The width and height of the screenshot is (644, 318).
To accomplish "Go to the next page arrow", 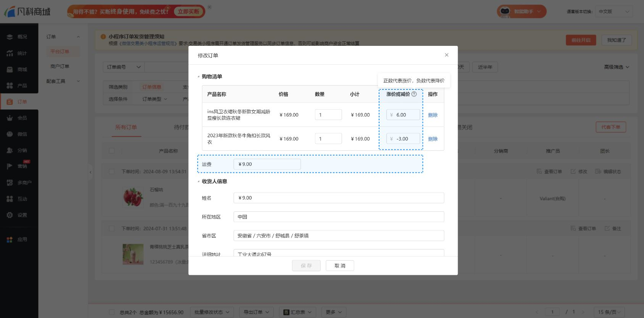I will tap(583, 312).
